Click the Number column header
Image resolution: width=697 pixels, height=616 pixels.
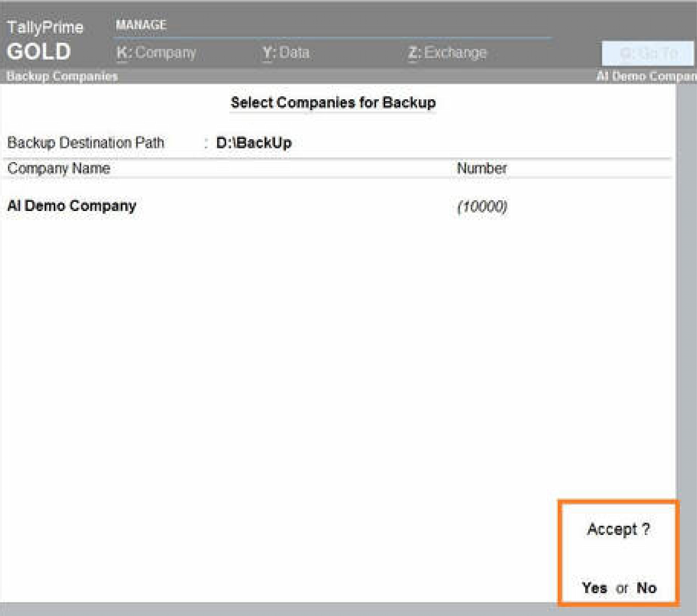[x=482, y=169]
